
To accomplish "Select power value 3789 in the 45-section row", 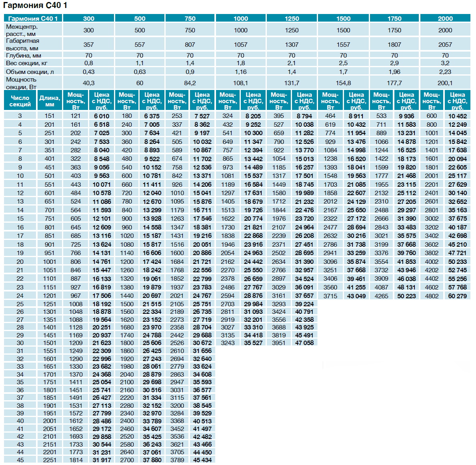I will click(x=177, y=460).
